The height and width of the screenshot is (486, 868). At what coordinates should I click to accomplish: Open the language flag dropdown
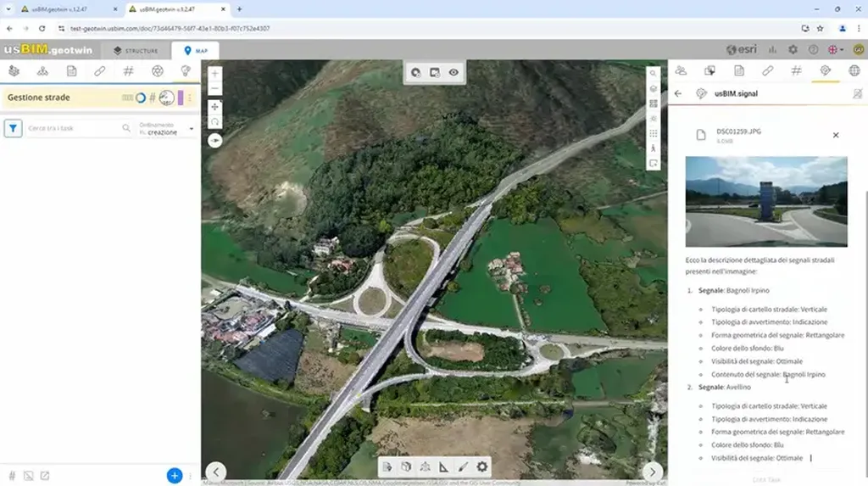[835, 50]
